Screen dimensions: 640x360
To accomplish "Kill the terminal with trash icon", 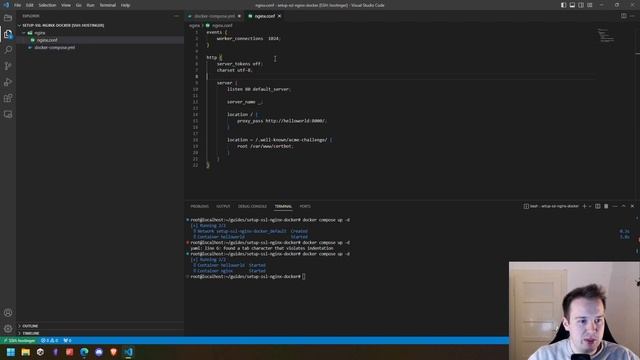I will 606,206.
